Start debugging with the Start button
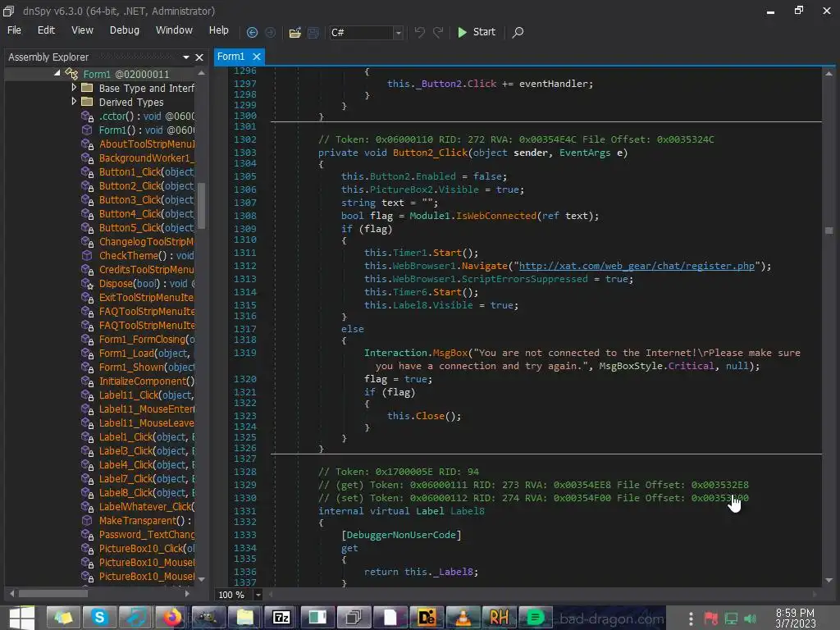The width and height of the screenshot is (840, 630). click(x=476, y=32)
